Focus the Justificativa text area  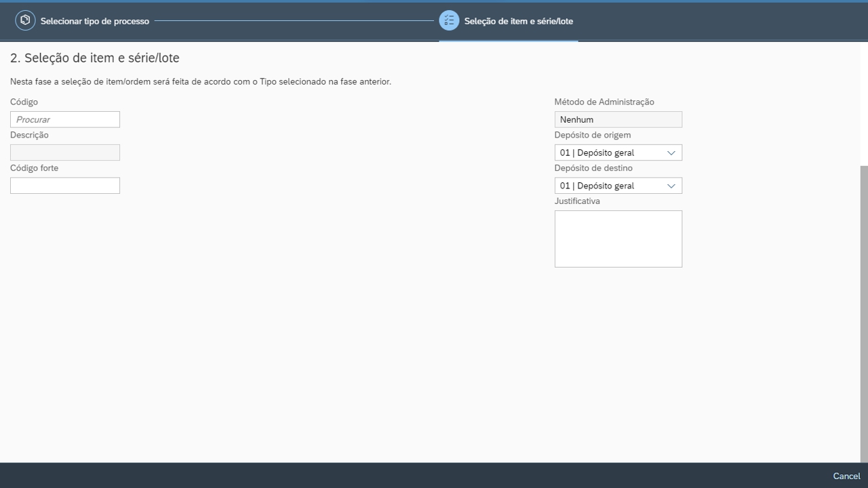[x=618, y=239]
